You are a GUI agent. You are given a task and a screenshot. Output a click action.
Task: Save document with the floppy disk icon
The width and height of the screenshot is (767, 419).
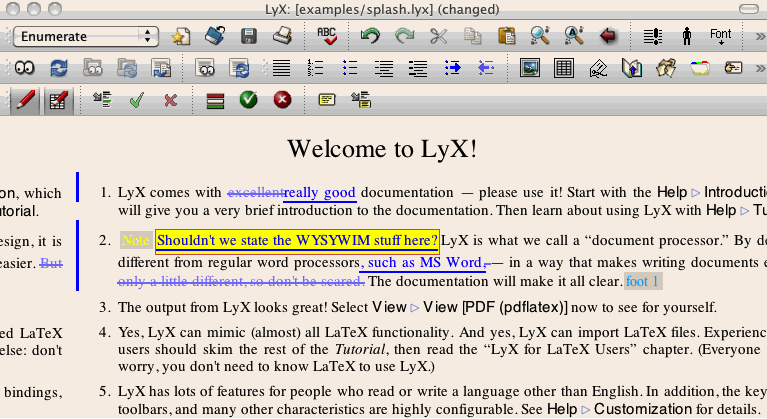(x=248, y=36)
